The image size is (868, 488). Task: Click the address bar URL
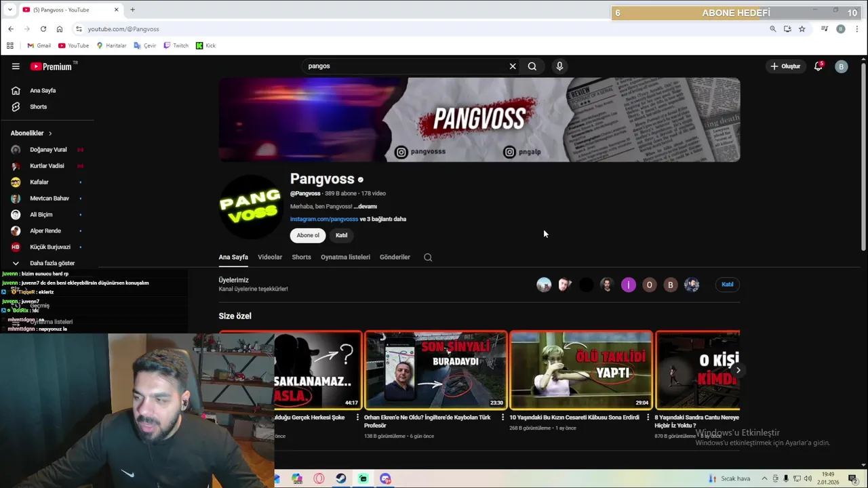click(123, 29)
